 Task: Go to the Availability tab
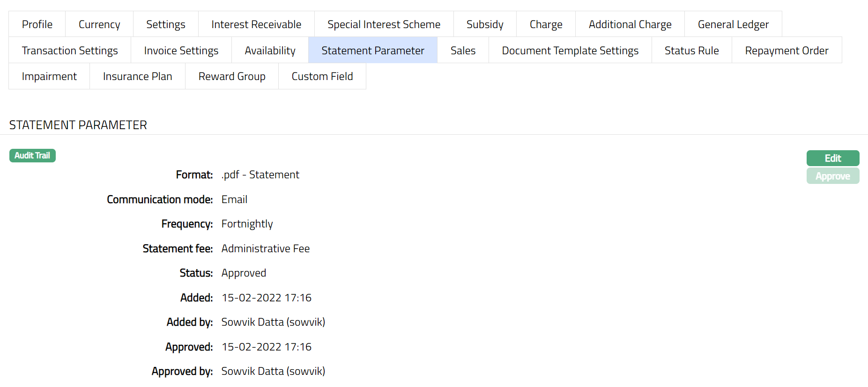pyautogui.click(x=270, y=51)
